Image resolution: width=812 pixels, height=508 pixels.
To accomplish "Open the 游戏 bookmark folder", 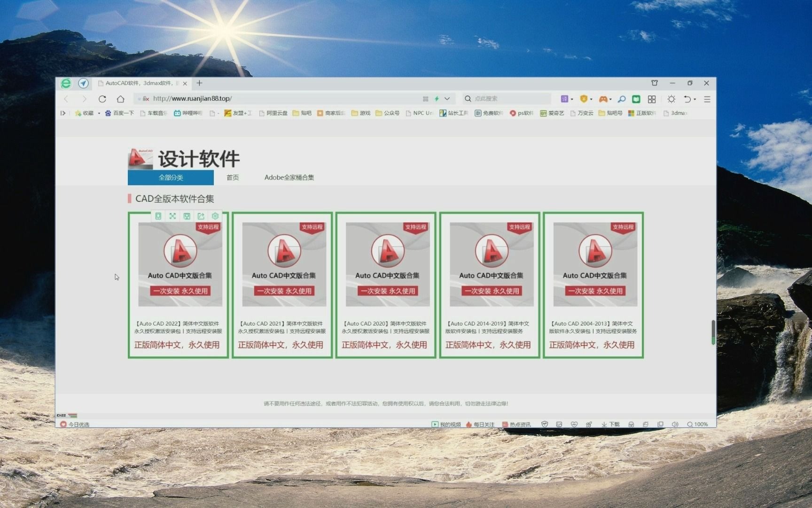I will (361, 113).
